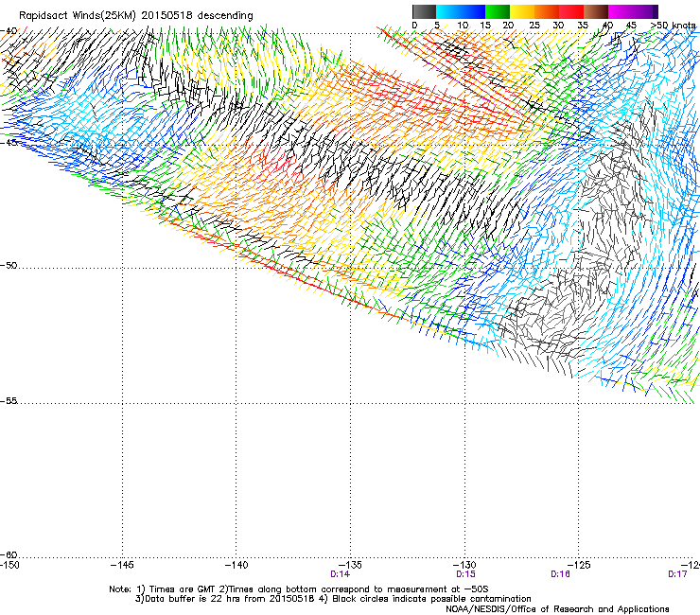The height and width of the screenshot is (615, 700).
Task: Click the title 'Rapidsact Winds(25KM) 20150518 descending'
Action: click(x=135, y=16)
